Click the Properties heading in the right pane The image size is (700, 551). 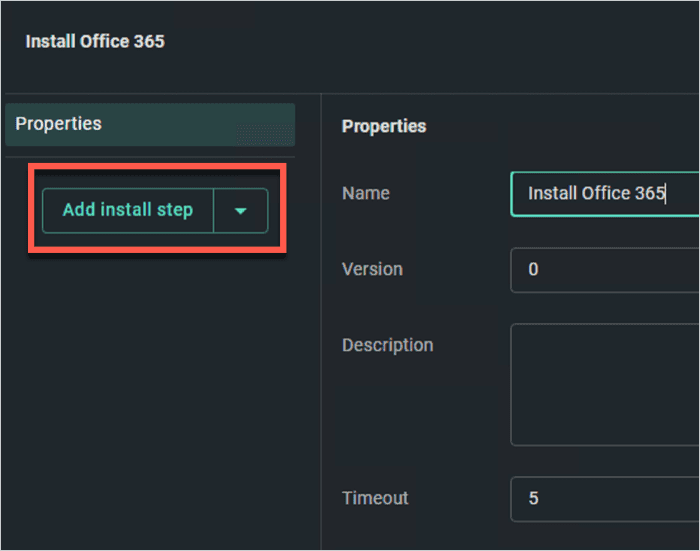pos(384,126)
